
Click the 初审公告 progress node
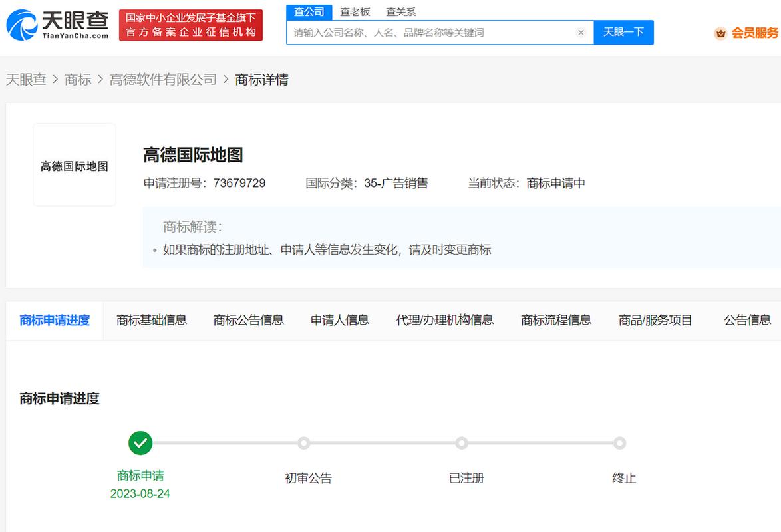[x=304, y=443]
